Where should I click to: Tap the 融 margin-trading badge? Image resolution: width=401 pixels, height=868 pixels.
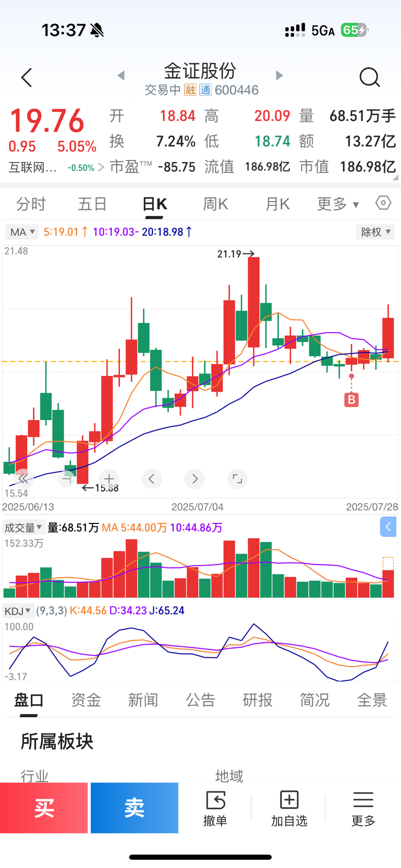(x=190, y=90)
